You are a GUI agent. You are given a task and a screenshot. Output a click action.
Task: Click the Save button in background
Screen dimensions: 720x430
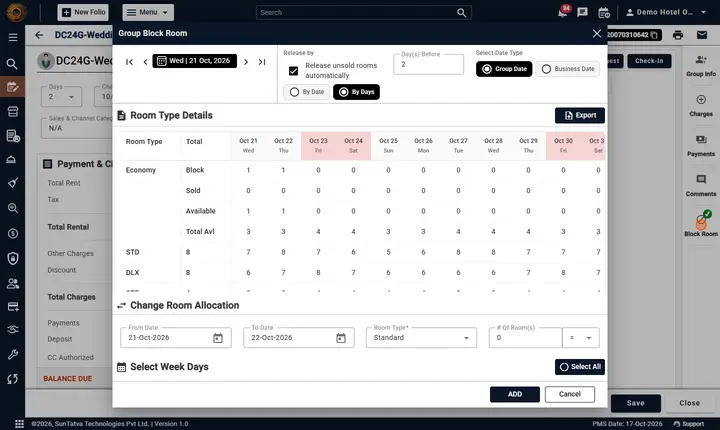(x=636, y=403)
